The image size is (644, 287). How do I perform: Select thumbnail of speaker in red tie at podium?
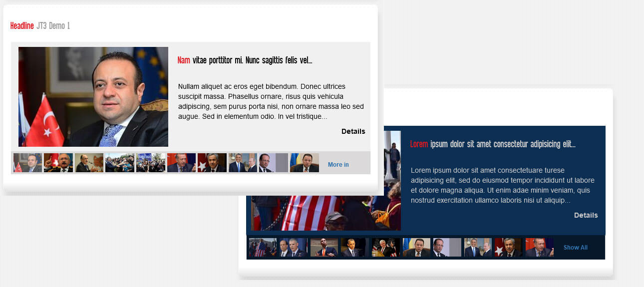[x=324, y=248]
